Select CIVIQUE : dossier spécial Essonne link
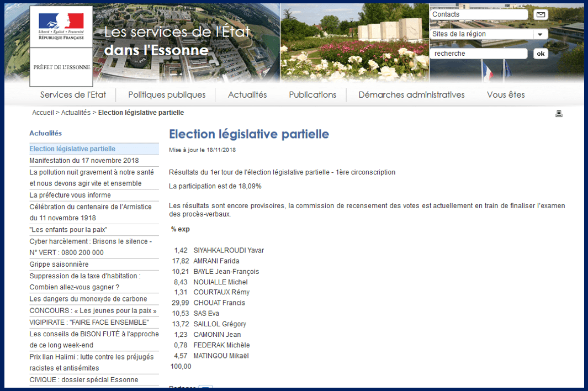The image size is (588, 391). click(84, 380)
